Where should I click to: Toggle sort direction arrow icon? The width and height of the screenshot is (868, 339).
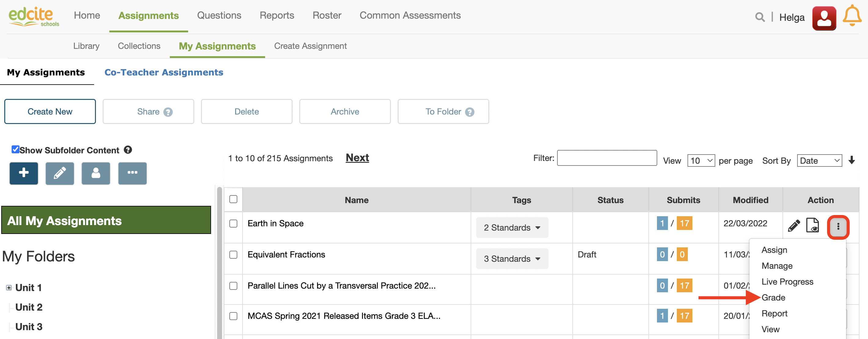coord(852,160)
